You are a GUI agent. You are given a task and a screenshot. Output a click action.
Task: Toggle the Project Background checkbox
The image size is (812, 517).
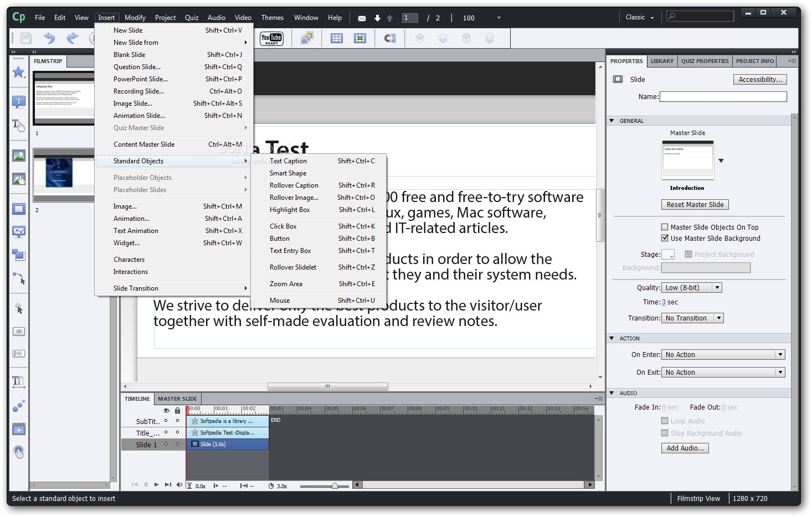688,254
